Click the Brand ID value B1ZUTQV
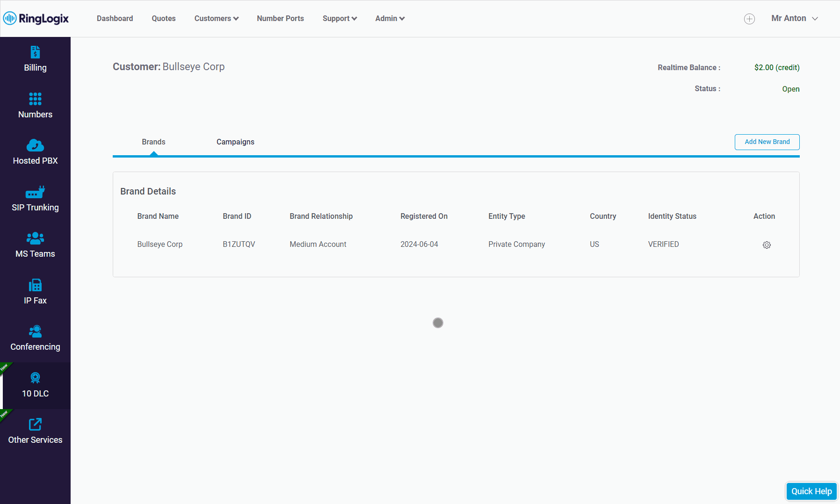840x504 pixels. (239, 244)
